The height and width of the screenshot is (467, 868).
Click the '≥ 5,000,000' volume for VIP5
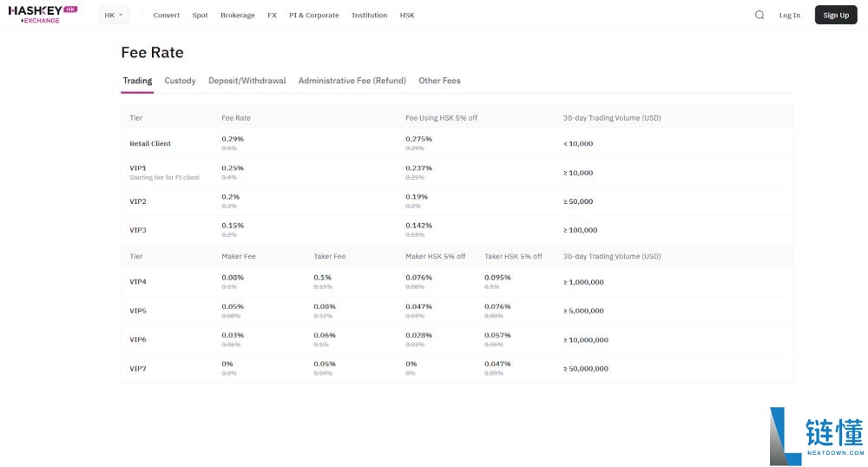coord(583,311)
